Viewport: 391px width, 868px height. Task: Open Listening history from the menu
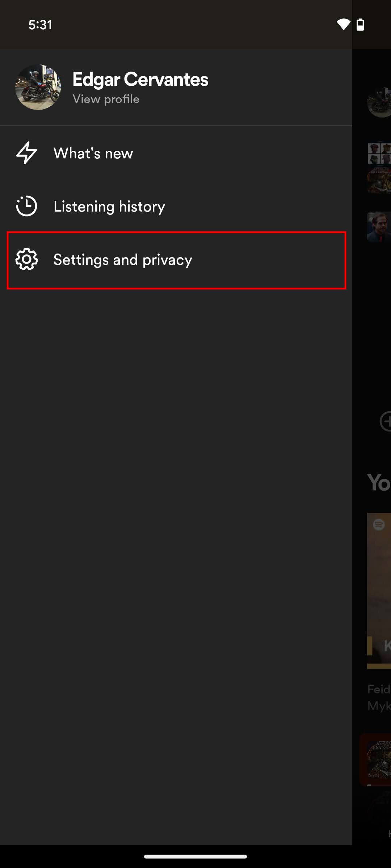coord(109,207)
